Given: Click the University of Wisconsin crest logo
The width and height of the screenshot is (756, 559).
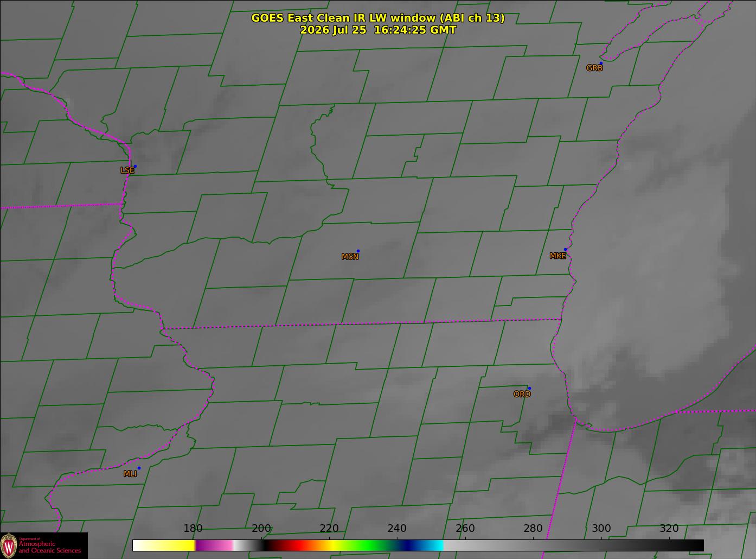Looking at the screenshot, I should (x=9, y=545).
